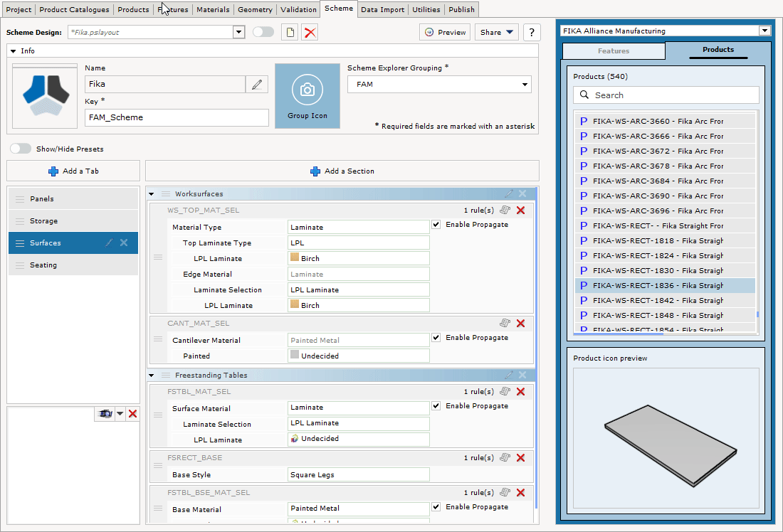Screen dimensions: 783x532
Task: Click the Birch swatch below Top Laminate Type
Action: coord(295,257)
